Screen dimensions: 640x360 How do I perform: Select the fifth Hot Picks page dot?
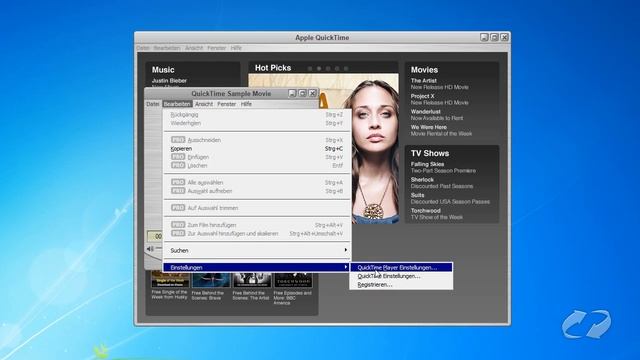pos(346,69)
